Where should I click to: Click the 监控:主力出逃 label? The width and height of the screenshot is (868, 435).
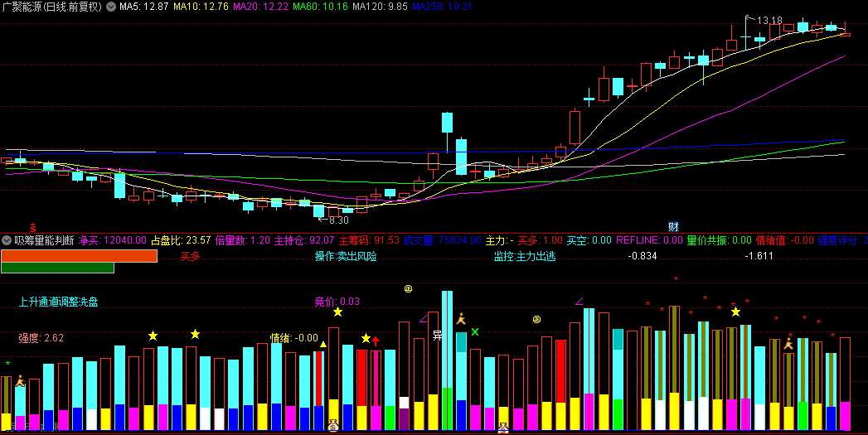(524, 256)
